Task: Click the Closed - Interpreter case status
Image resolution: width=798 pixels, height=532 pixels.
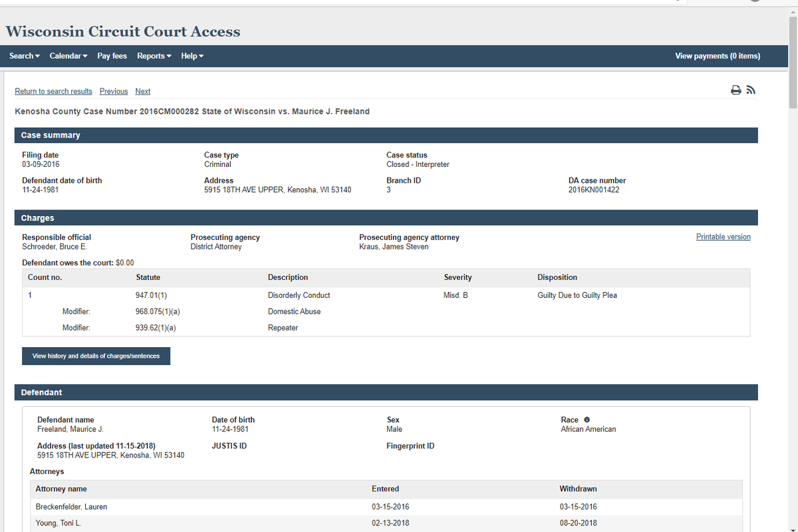Action: (x=418, y=164)
